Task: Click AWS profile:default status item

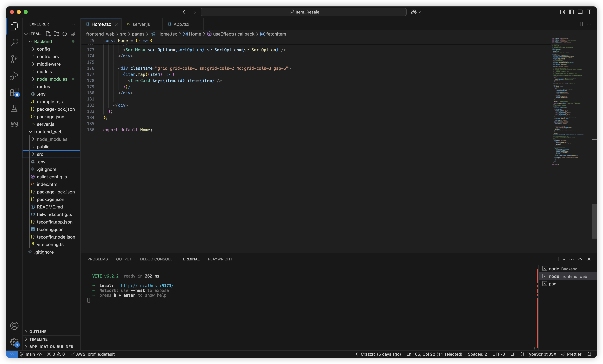Action: click(x=93, y=354)
